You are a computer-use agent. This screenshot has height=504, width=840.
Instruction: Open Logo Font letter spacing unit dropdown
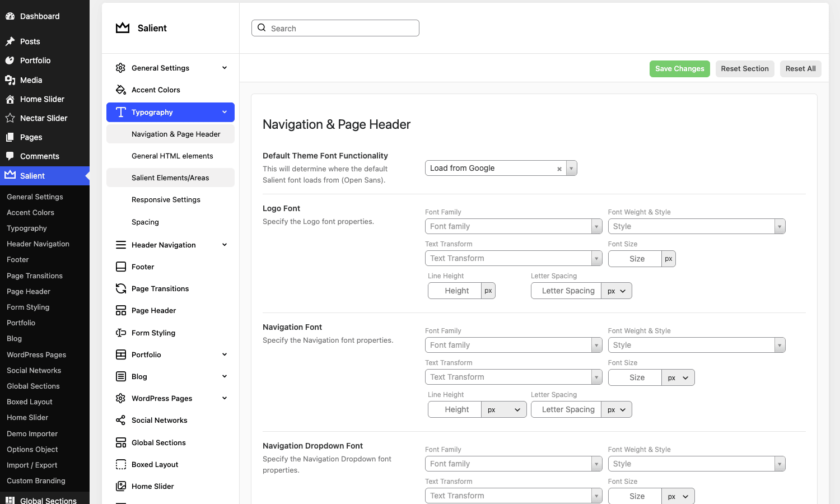pyautogui.click(x=617, y=291)
